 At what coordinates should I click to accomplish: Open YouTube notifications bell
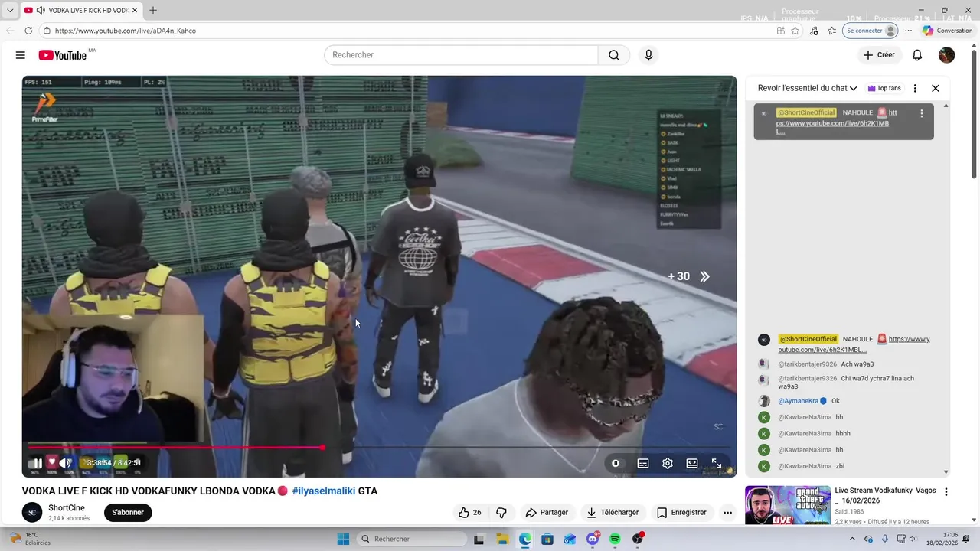point(917,55)
